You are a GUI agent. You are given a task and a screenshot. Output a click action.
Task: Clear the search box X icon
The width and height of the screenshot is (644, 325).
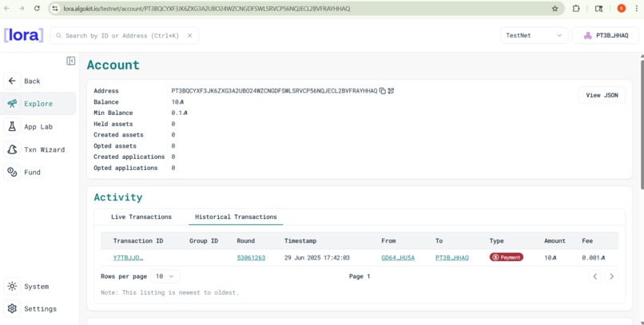point(189,36)
